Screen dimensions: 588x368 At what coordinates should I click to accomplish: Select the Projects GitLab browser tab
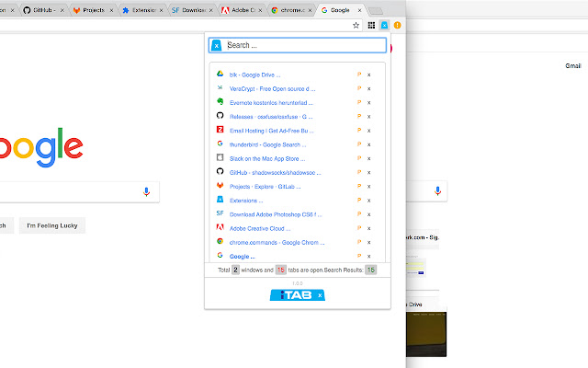[93, 10]
